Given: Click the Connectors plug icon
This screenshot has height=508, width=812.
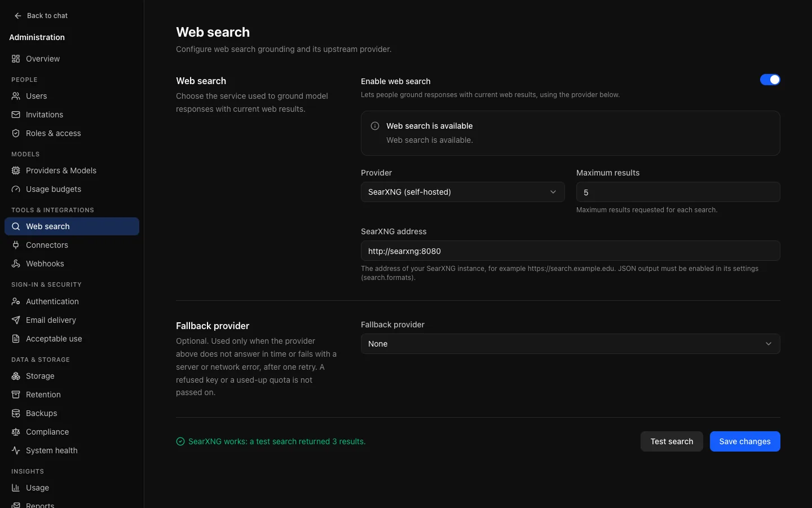Looking at the screenshot, I should [x=16, y=245].
